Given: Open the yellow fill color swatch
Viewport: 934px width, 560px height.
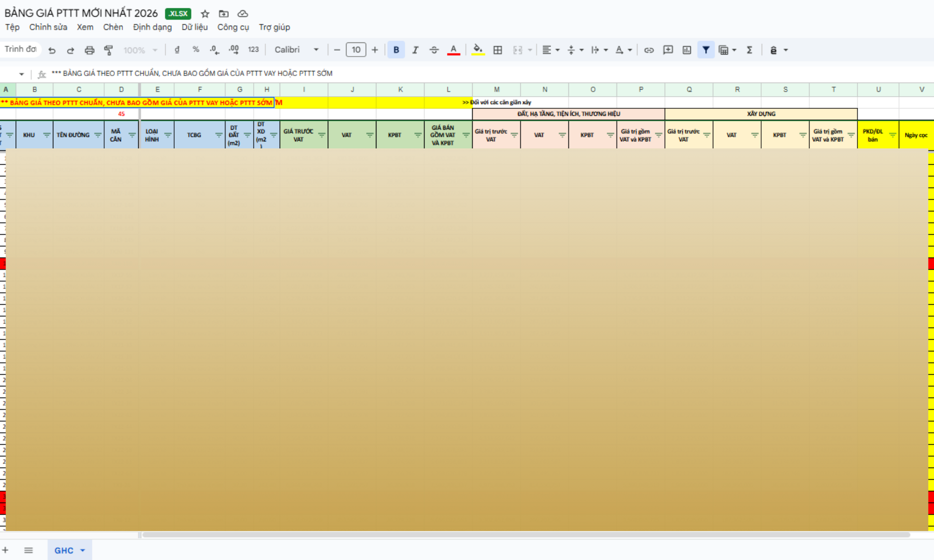Looking at the screenshot, I should pyautogui.click(x=478, y=50).
